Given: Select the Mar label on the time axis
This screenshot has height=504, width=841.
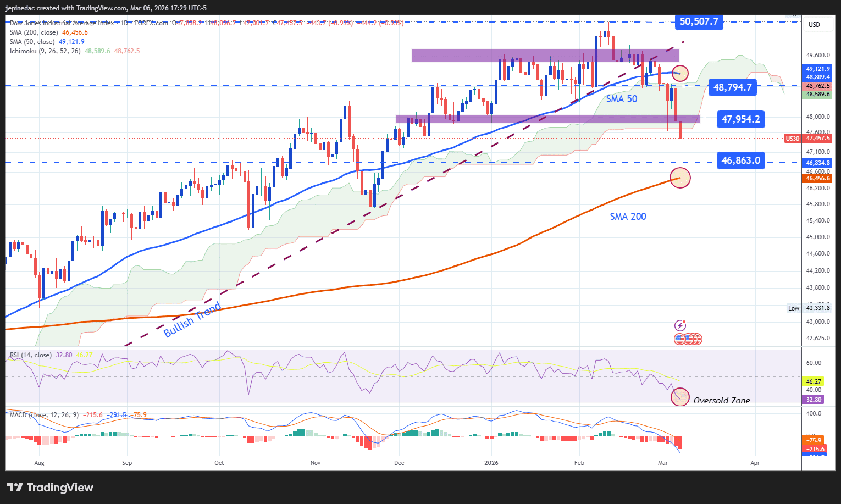Looking at the screenshot, I should tap(663, 463).
